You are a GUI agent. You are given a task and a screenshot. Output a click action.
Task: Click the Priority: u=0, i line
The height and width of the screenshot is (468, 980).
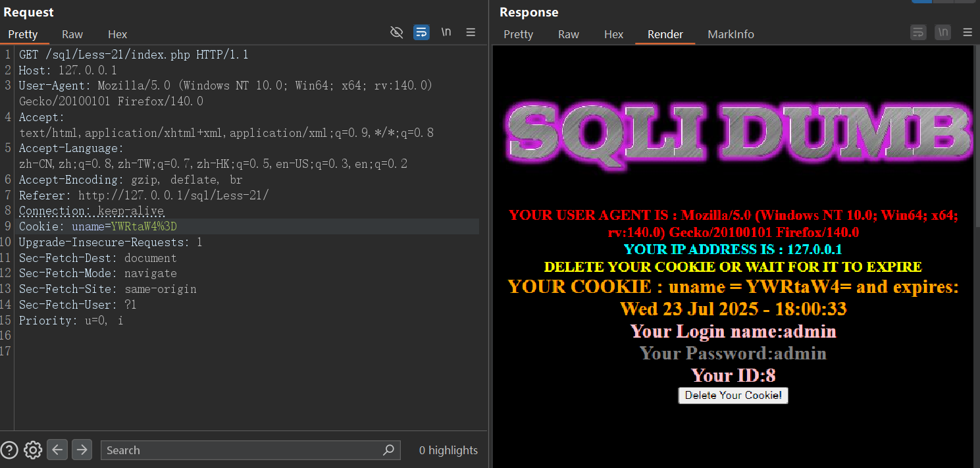point(71,321)
